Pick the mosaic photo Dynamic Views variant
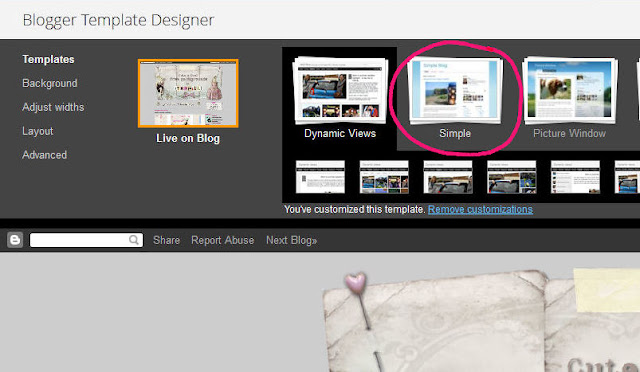Image resolution: width=640 pixels, height=372 pixels. tap(511, 176)
